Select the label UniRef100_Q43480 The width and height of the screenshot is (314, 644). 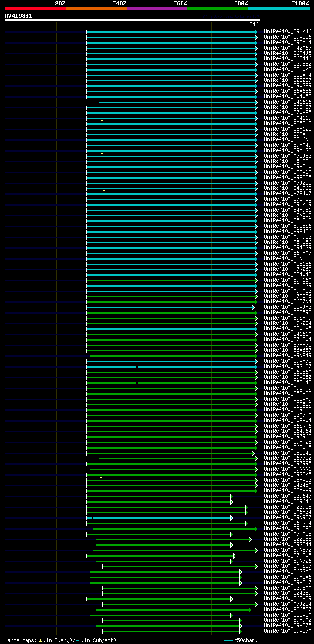pos(288,485)
